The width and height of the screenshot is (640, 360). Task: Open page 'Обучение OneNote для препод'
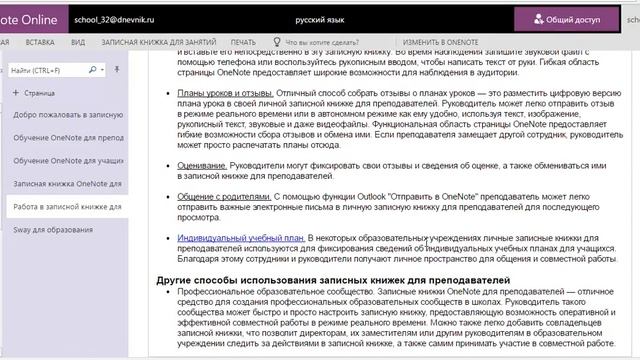point(68,138)
